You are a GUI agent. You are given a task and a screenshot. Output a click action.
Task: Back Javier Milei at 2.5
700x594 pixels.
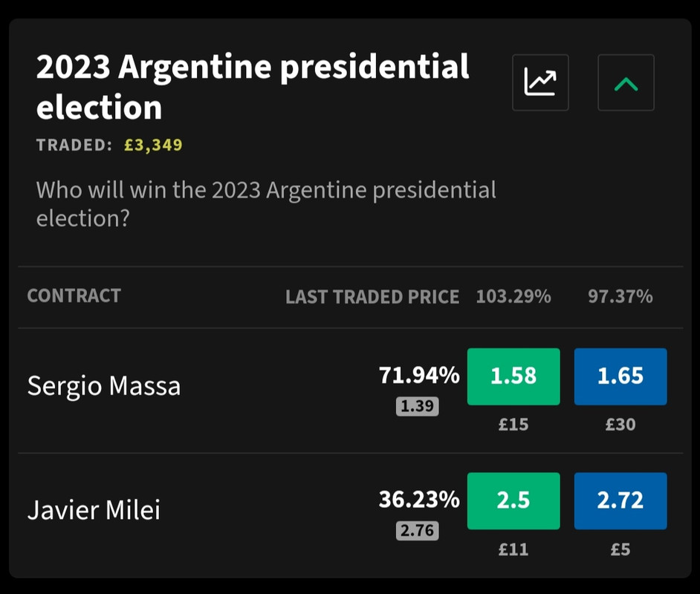[x=513, y=500]
